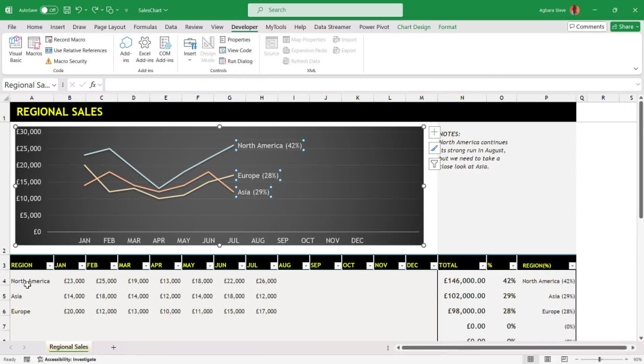644x364 pixels.
Task: Redo the last action
Action: click(95, 10)
